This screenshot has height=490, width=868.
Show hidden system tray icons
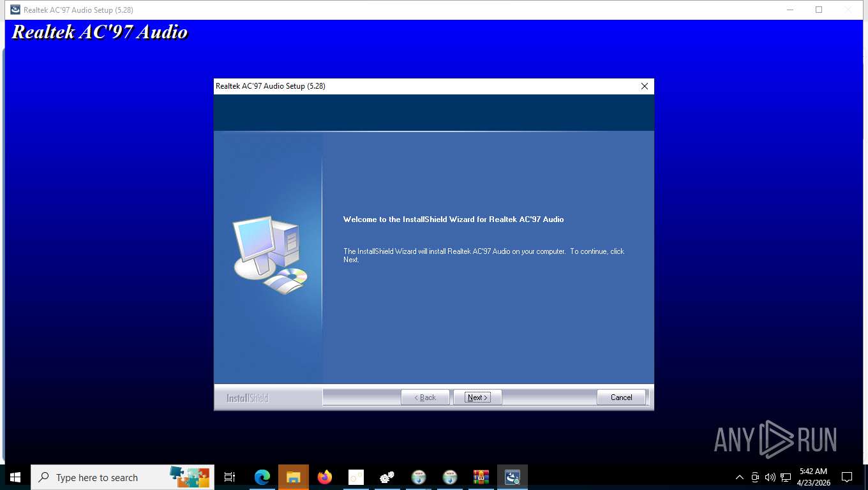[740, 477]
